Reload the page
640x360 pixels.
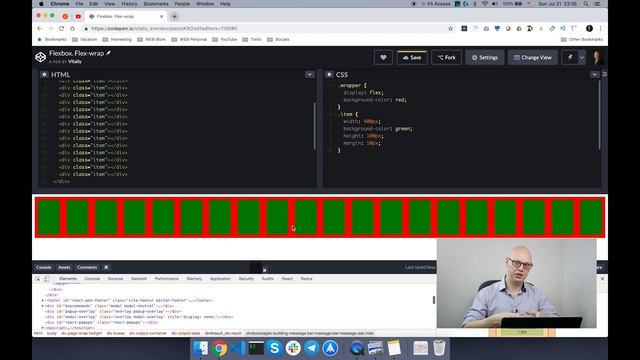point(61,29)
